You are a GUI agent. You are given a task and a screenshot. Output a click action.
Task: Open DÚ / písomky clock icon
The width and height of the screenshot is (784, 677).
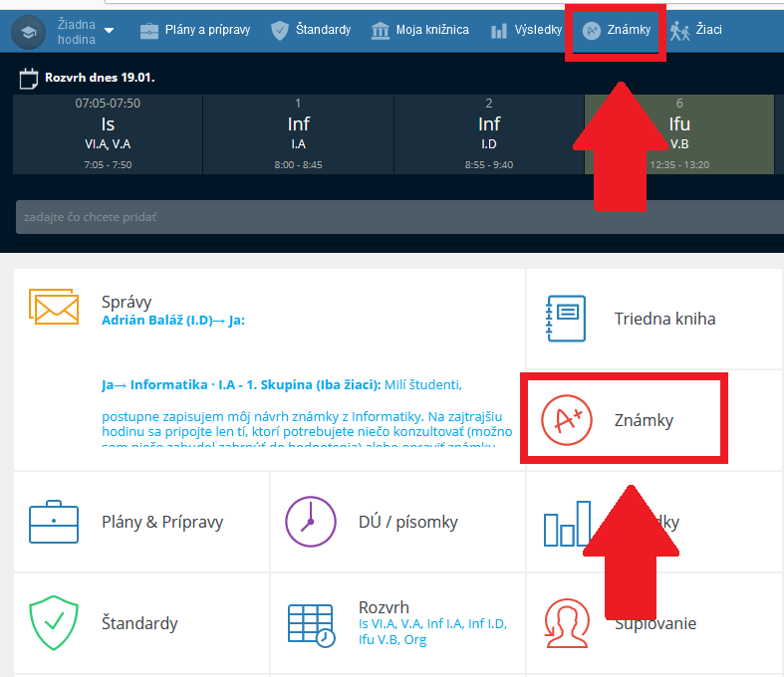(x=310, y=522)
